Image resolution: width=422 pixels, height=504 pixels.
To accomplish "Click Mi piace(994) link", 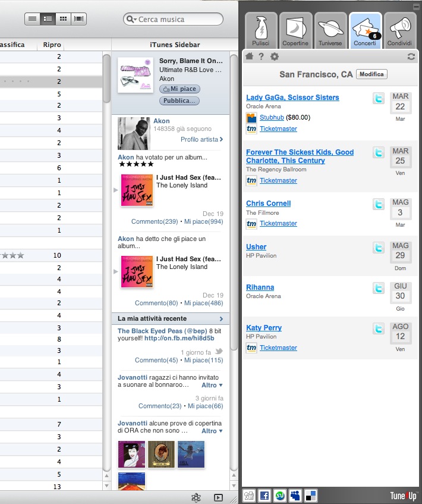I will click(204, 221).
